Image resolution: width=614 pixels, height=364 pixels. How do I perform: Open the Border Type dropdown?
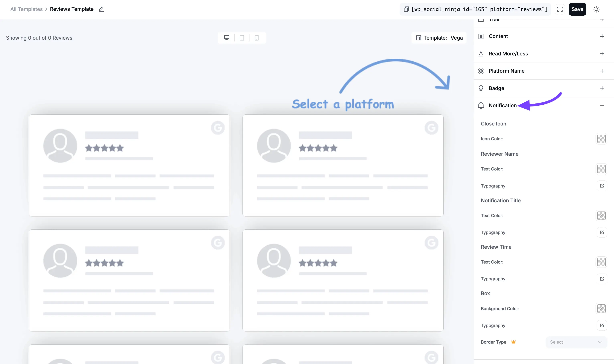click(576, 342)
